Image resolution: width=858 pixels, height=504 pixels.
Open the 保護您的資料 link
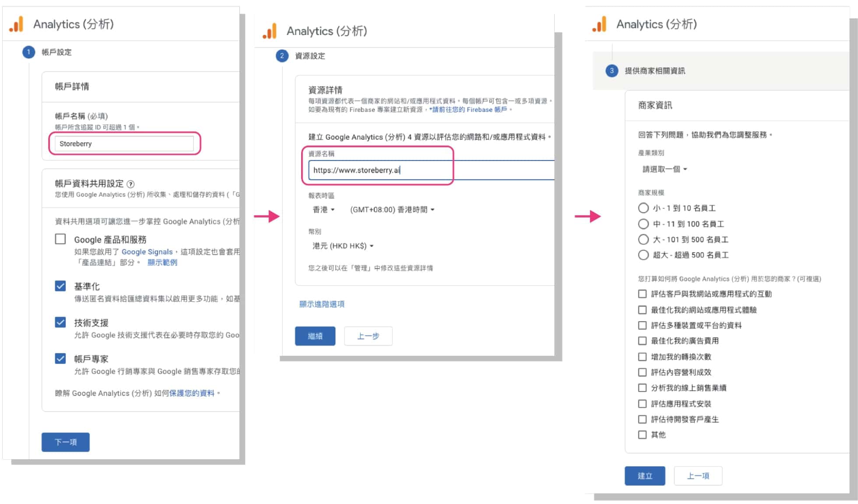tap(192, 393)
